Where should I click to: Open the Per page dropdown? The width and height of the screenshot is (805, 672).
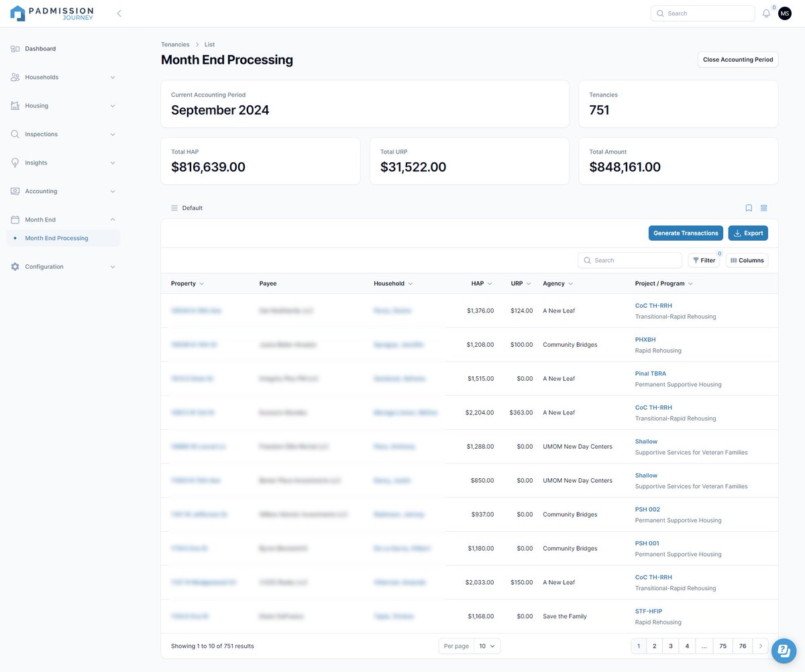pyautogui.click(x=487, y=646)
